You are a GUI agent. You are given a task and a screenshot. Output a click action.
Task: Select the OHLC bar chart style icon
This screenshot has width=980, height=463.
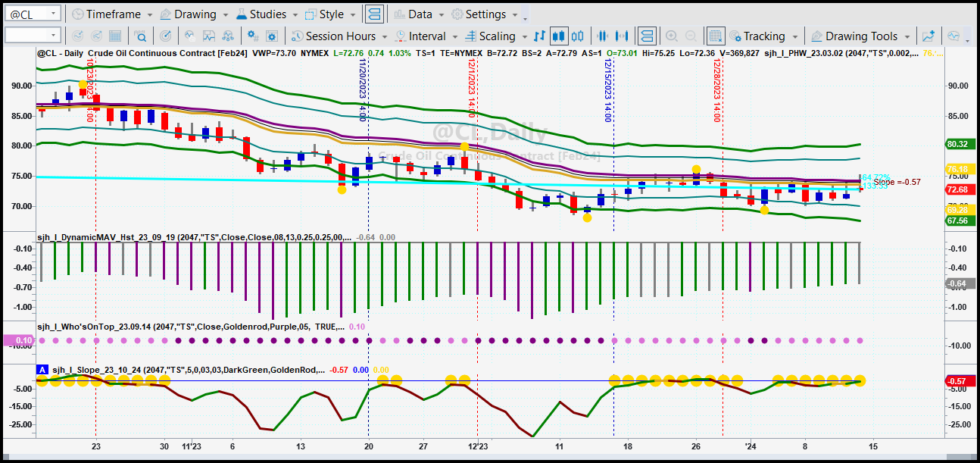pos(539,36)
